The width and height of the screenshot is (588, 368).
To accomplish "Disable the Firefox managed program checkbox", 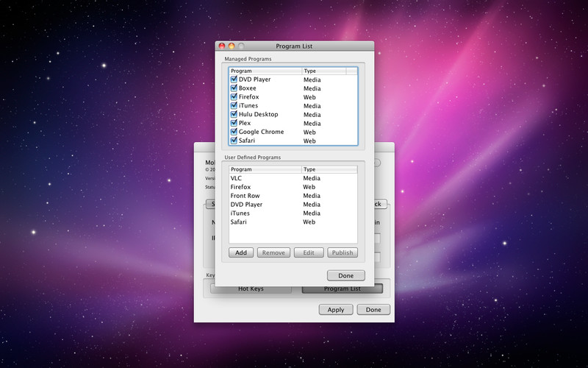I will (x=234, y=97).
